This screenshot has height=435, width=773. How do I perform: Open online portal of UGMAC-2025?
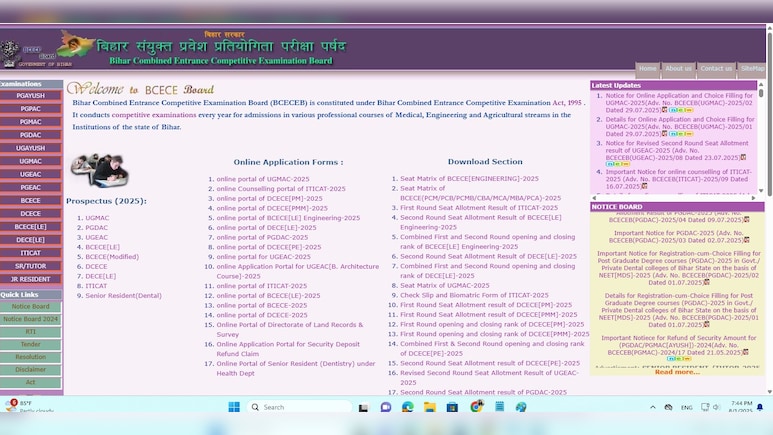click(x=263, y=179)
